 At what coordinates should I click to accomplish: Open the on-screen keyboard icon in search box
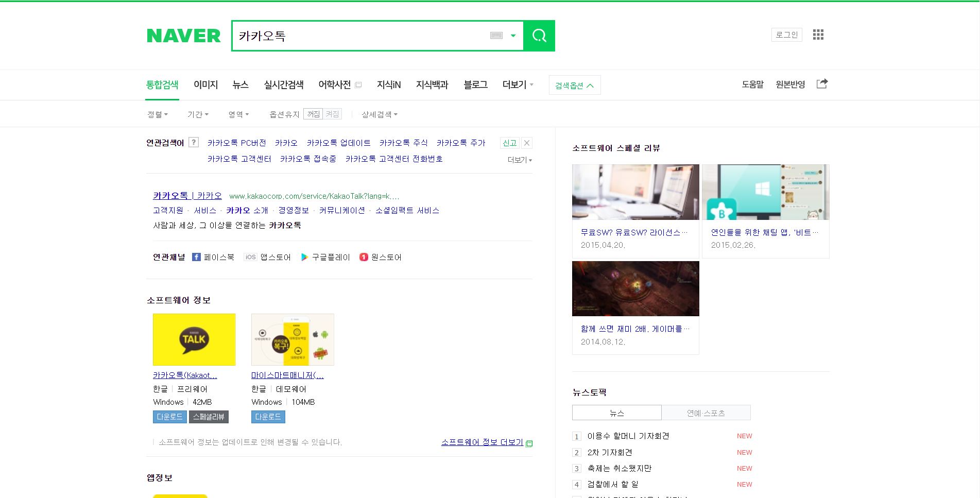pos(496,36)
